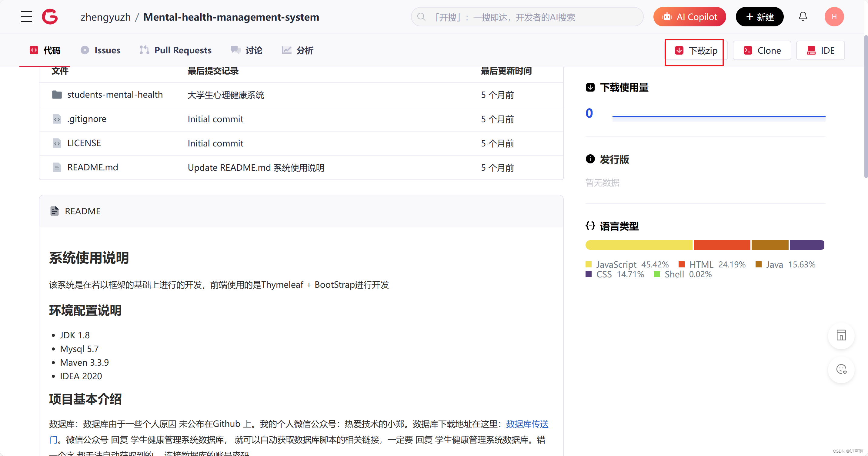Viewport: 868px width, 456px height.
Task: Open the feedback smiley icon
Action: 841,370
